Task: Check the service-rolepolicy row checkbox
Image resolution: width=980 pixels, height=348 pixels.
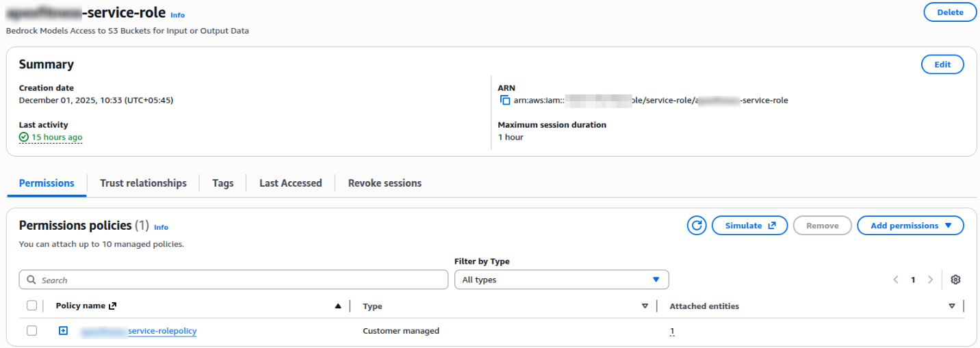Action: 31,331
